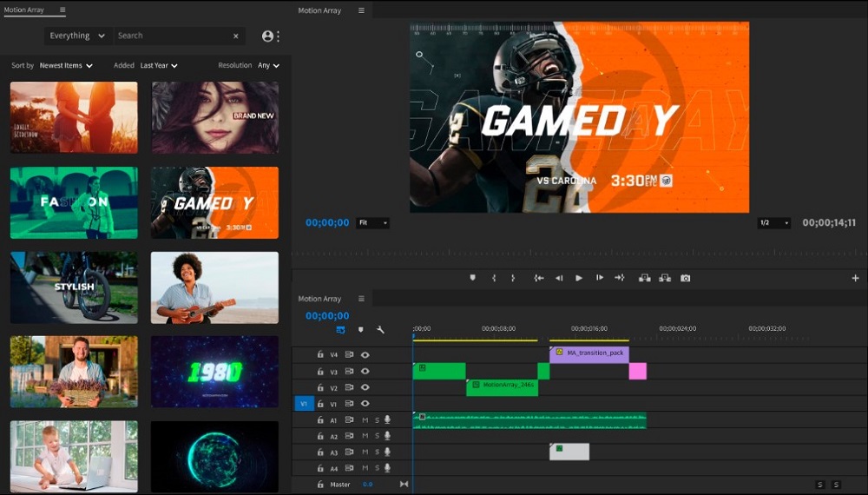
Task: Step back one frame in the monitor
Action: (x=559, y=278)
